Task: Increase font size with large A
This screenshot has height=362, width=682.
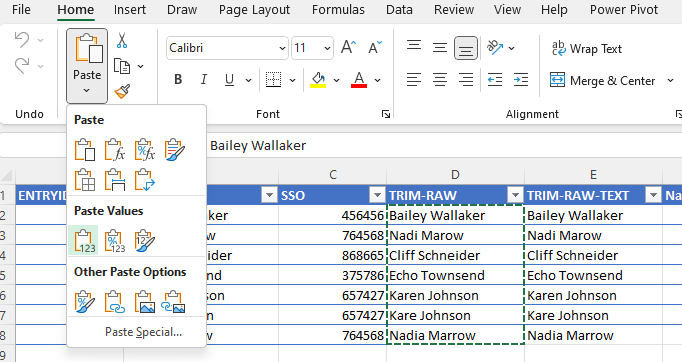Action: (348, 47)
